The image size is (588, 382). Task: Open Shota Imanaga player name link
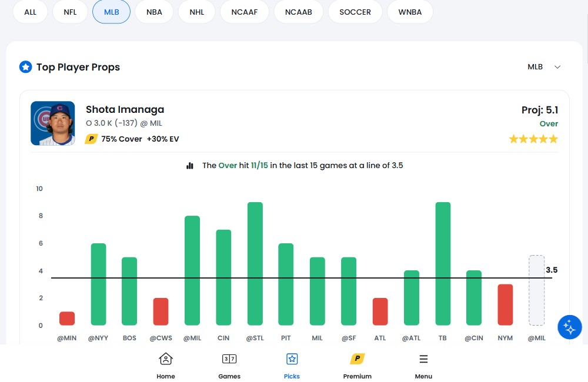click(x=125, y=109)
